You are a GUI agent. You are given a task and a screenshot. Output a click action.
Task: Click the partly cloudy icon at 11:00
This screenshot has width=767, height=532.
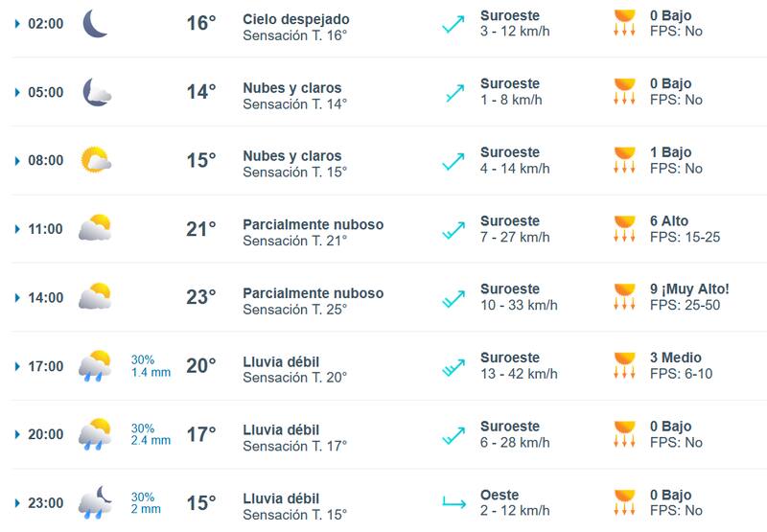coord(95,229)
